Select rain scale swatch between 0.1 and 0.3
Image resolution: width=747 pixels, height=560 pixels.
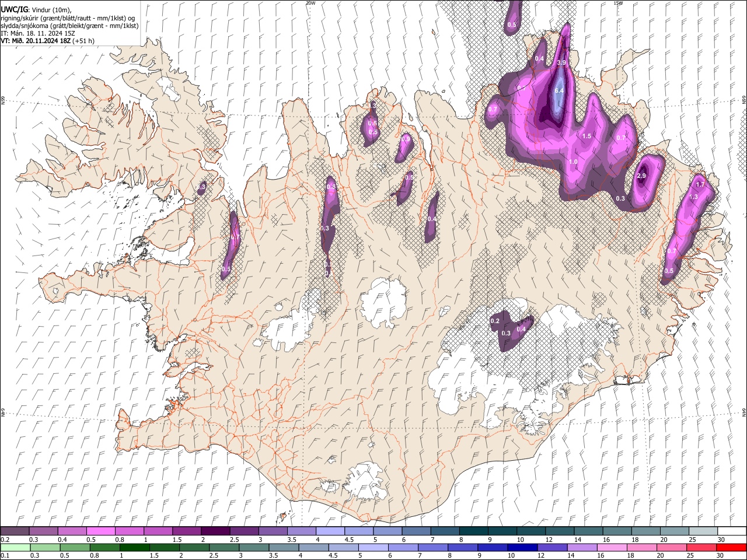15,547
